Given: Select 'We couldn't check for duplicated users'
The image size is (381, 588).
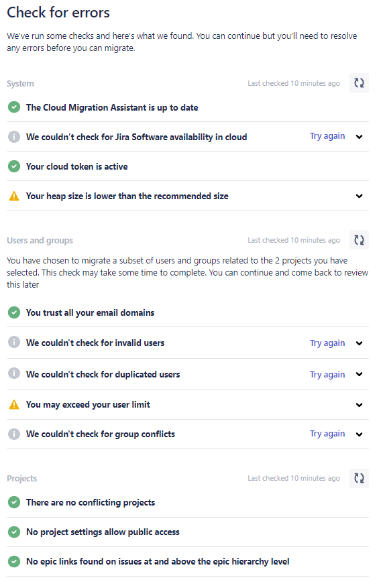Looking at the screenshot, I should (103, 374).
